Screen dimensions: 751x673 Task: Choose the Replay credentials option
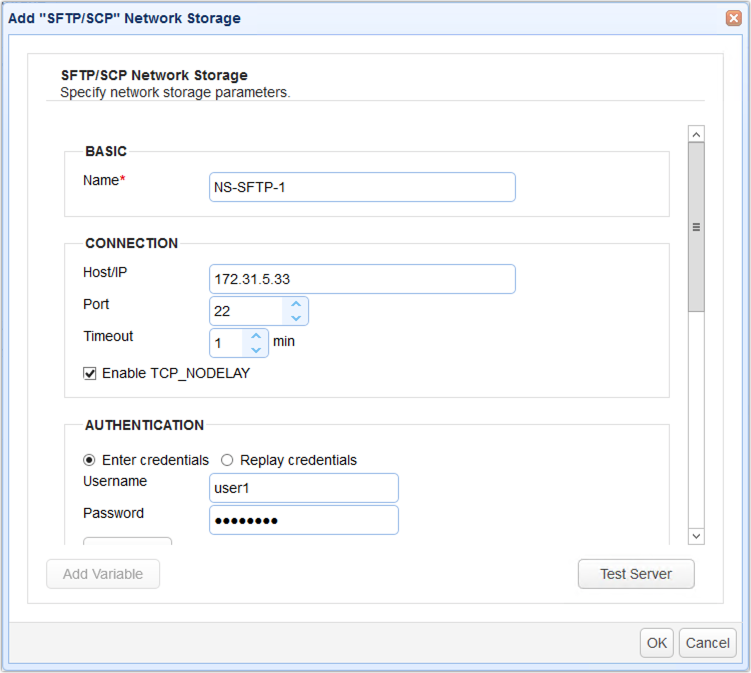pyautogui.click(x=227, y=460)
